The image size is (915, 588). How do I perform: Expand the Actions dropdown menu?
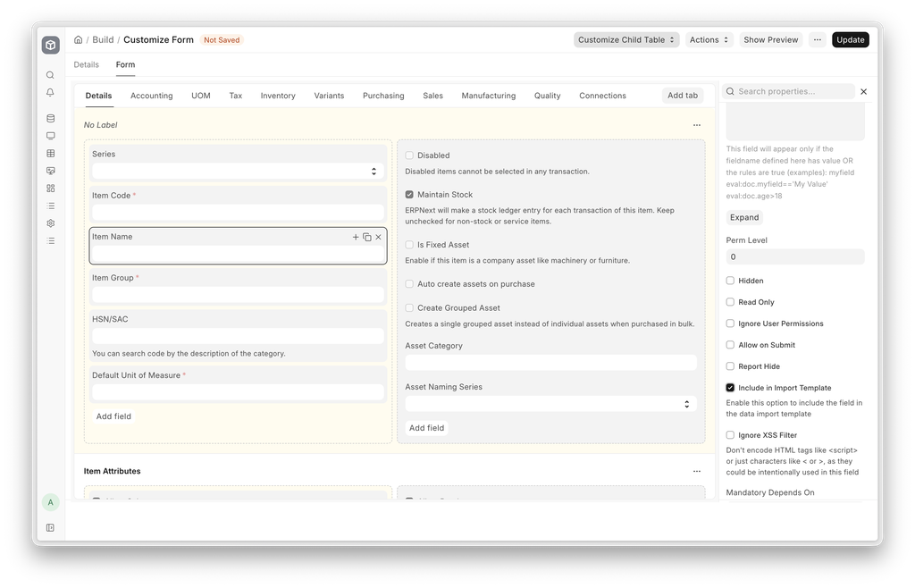tap(709, 40)
